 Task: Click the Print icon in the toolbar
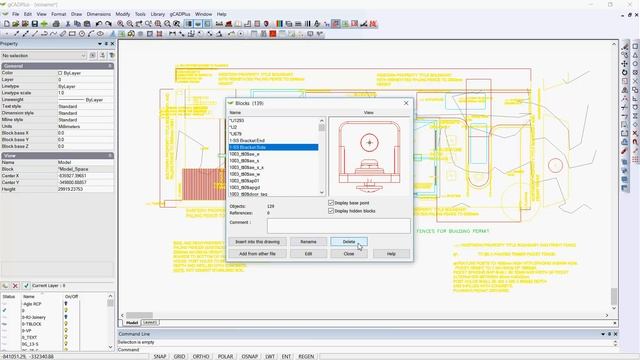56,24
